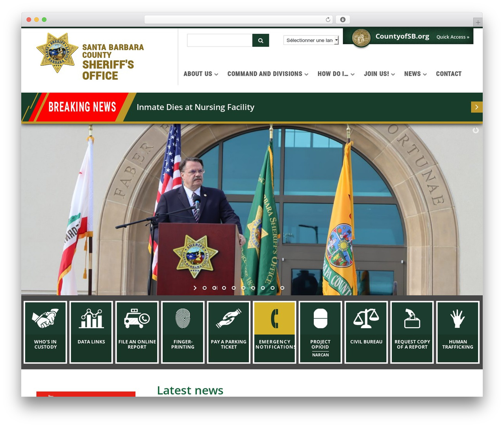Expand the How Do I menu
Screen dimensions: 504x427
(x=336, y=74)
